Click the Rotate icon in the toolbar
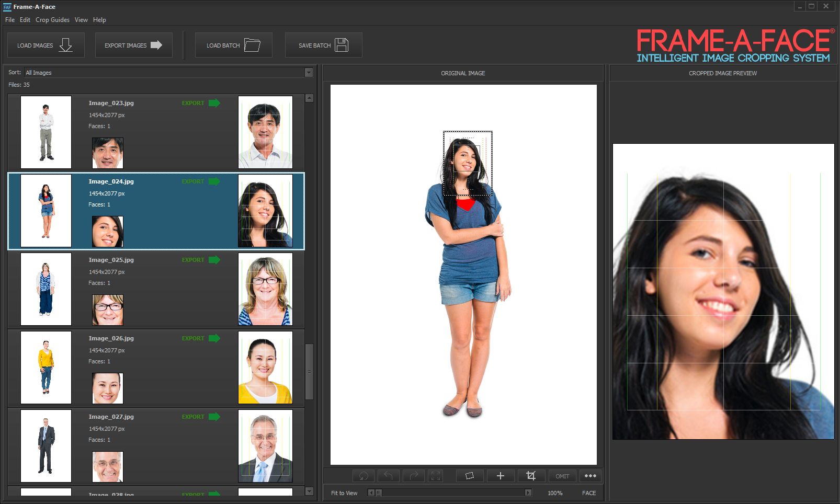Screen dimensions: 840x504 tap(362, 476)
